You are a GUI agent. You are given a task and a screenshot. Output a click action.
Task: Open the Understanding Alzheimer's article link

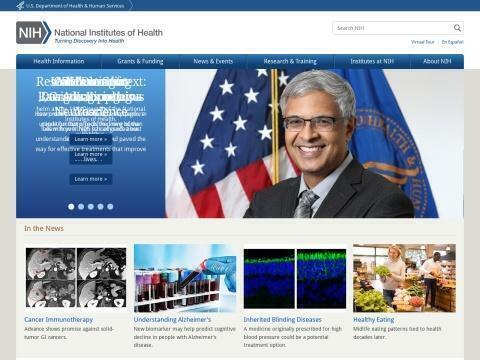click(172, 320)
